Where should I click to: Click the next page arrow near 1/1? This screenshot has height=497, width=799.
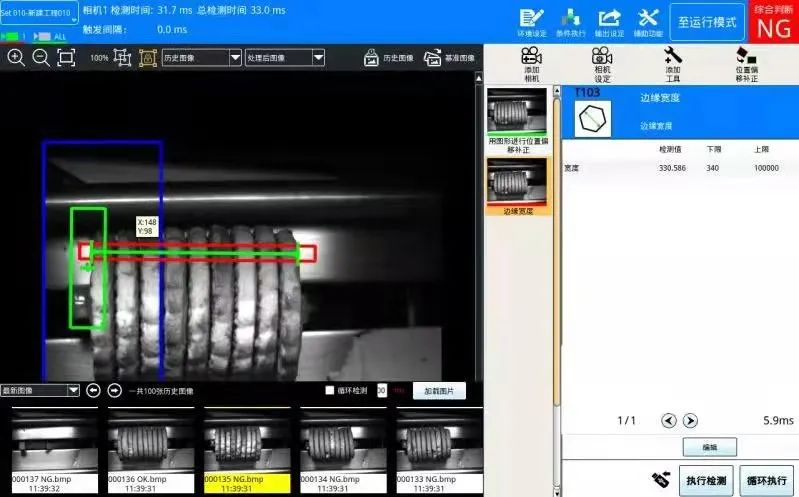690,421
